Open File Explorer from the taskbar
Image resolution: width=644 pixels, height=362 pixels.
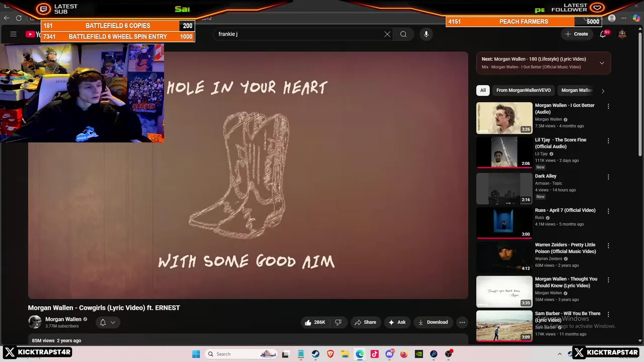345,354
